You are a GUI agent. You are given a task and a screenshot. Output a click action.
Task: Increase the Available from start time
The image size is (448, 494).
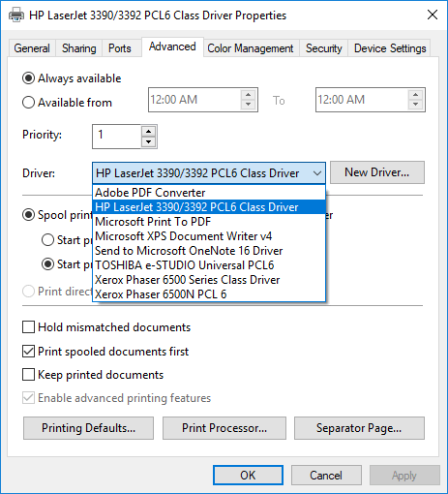point(249,95)
